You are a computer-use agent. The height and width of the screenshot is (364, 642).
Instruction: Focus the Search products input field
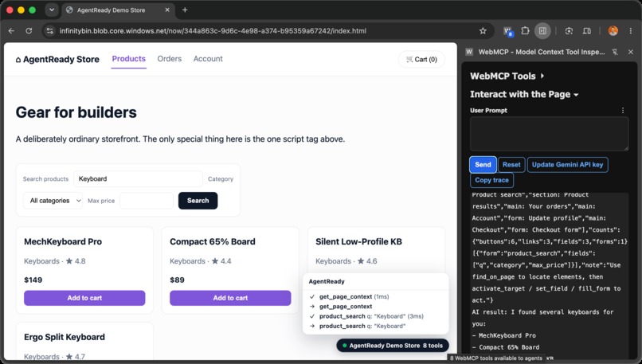(138, 179)
